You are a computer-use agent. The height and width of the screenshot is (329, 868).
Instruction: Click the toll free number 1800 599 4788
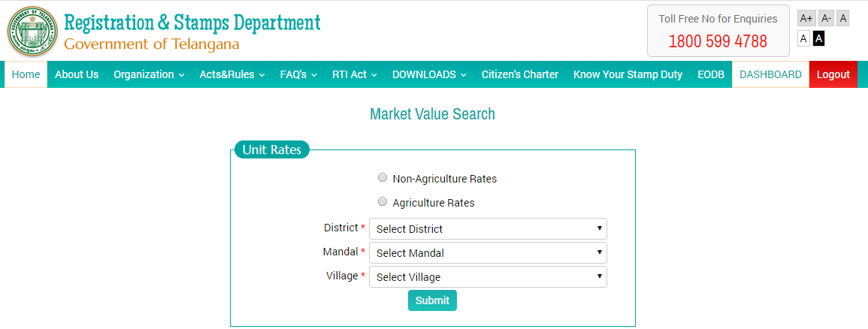718,41
